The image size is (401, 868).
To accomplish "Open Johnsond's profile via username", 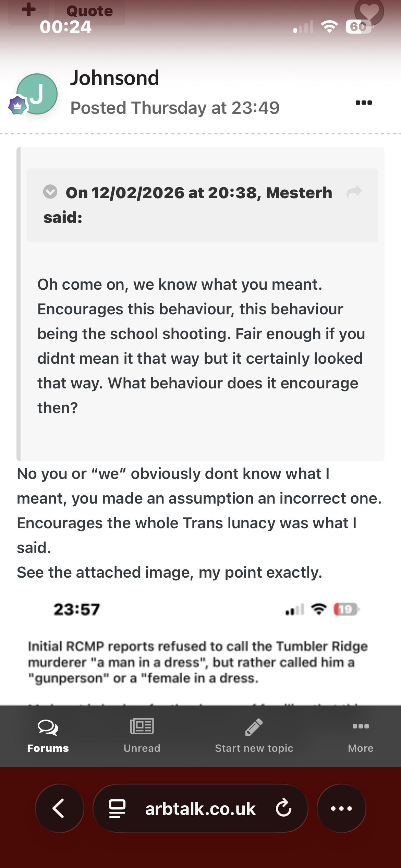I will (114, 78).
